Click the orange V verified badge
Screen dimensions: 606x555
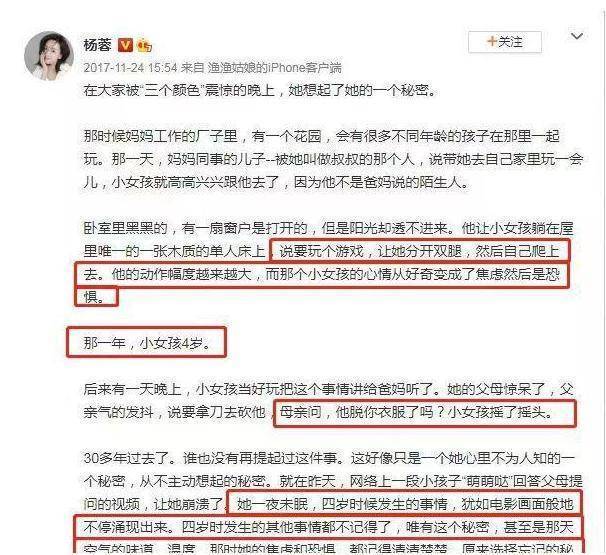click(x=125, y=45)
